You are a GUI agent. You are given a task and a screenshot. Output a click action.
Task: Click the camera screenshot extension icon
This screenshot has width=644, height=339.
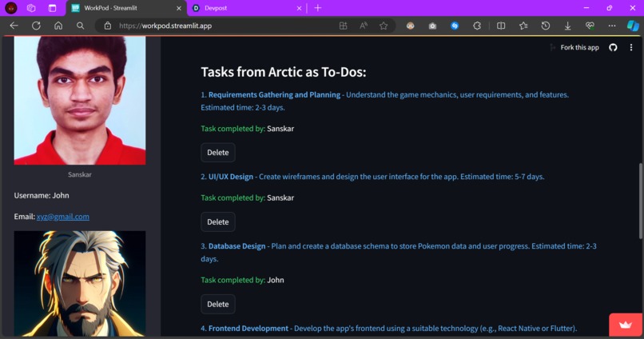tap(432, 26)
